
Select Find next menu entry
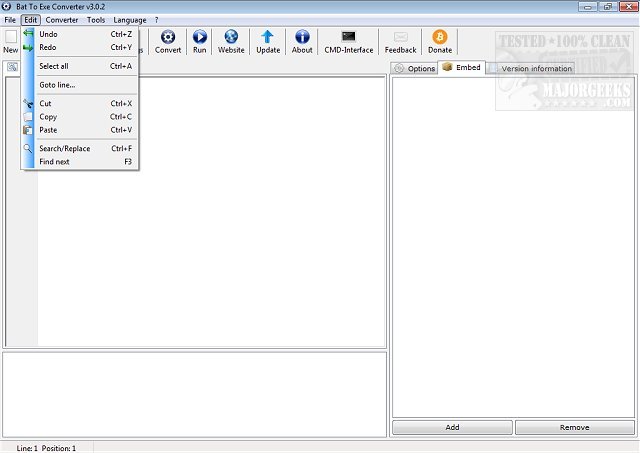tap(80, 162)
